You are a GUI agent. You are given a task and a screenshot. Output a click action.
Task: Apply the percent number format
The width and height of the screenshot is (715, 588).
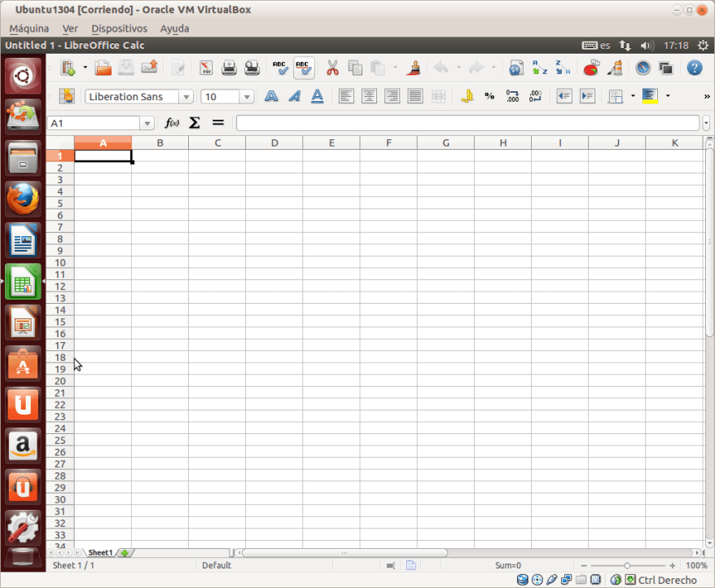[489, 96]
